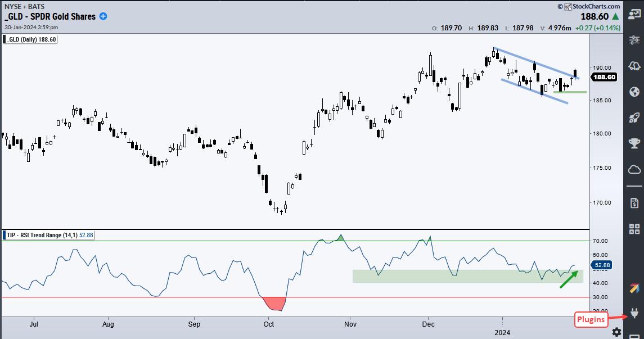Open the dollar document icon in sidebar
The height and width of the screenshot is (339, 644).
[634, 202]
